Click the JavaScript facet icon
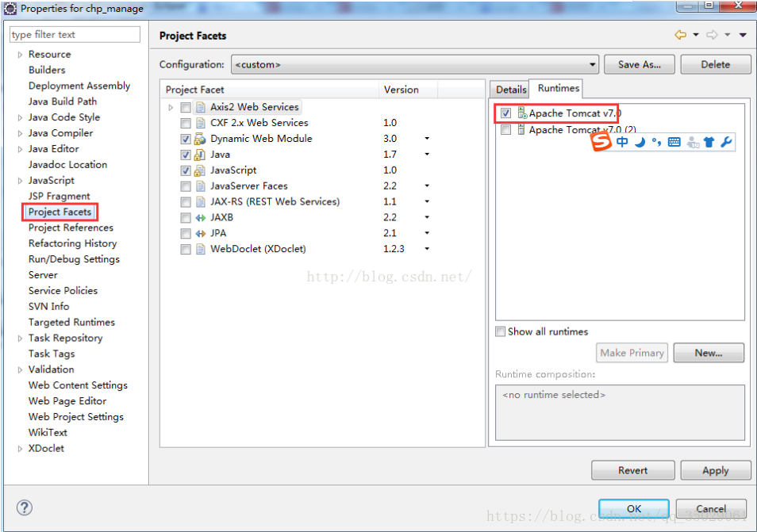Viewport: 757px width, 532px height. click(200, 170)
